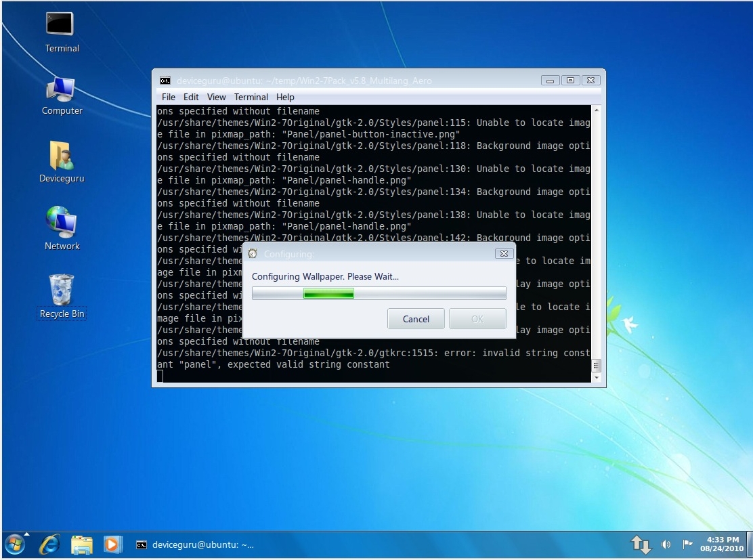Click the flag notification tray icon

tap(688, 544)
